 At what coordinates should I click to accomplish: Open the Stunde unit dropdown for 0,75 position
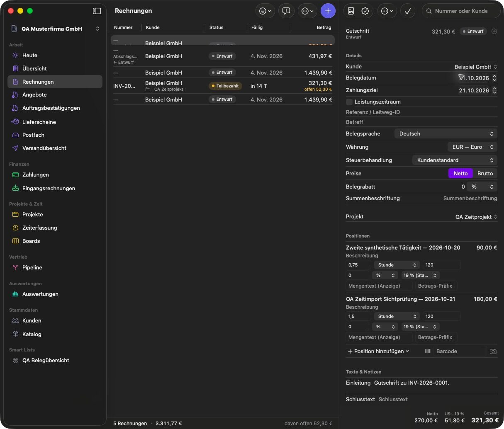[397, 265]
